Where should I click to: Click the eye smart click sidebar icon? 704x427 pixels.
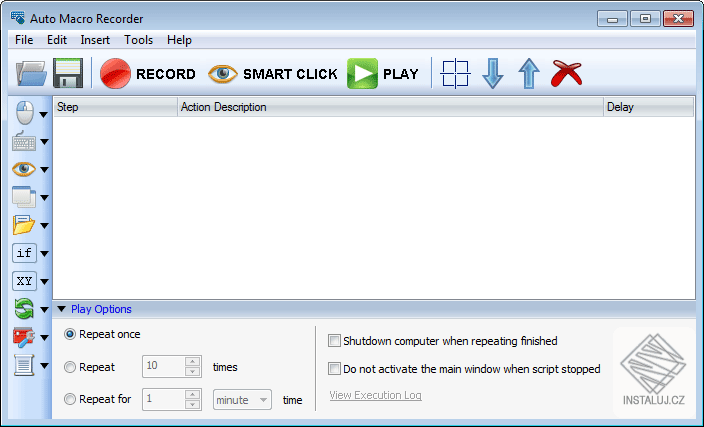24,169
